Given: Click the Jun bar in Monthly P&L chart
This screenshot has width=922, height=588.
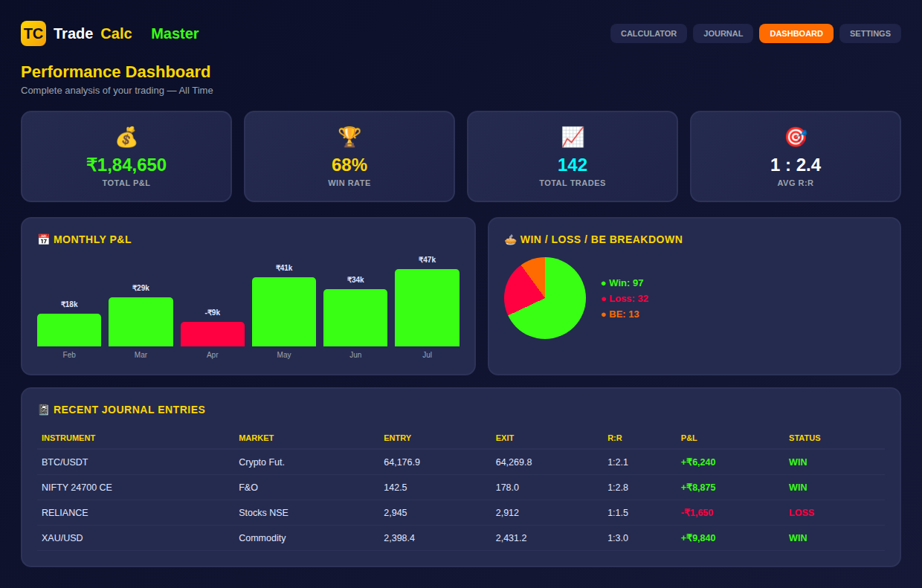Looking at the screenshot, I should pyautogui.click(x=355, y=317).
